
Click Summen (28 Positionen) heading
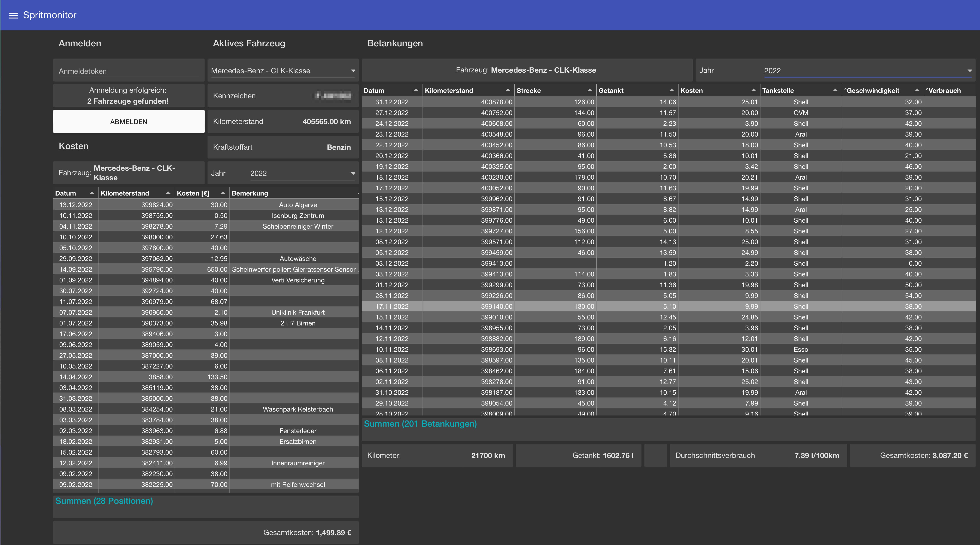104,501
